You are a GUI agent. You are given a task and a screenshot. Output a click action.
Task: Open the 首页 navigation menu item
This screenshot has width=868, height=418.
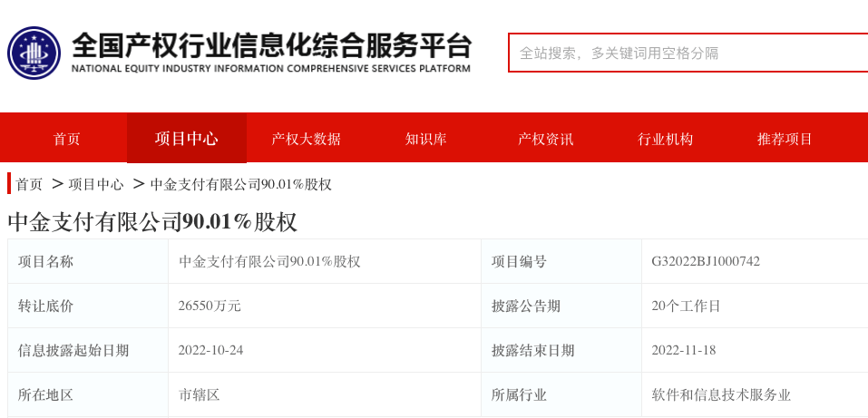click(66, 139)
